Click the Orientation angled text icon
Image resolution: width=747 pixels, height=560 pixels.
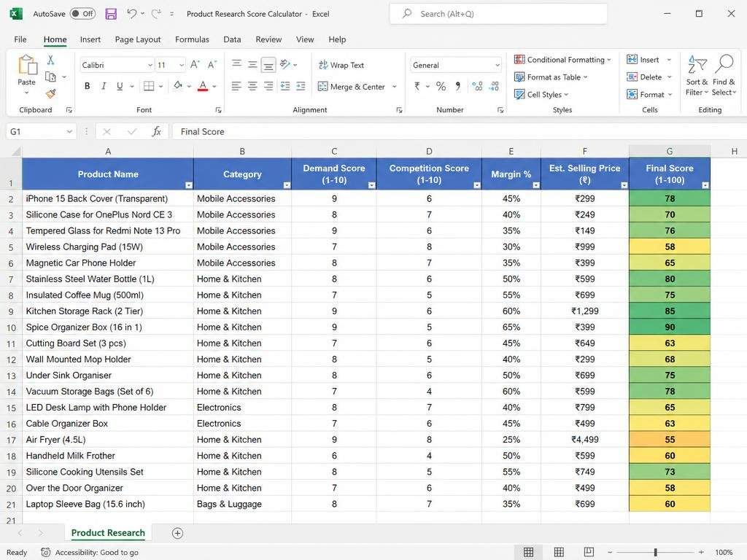click(x=285, y=64)
